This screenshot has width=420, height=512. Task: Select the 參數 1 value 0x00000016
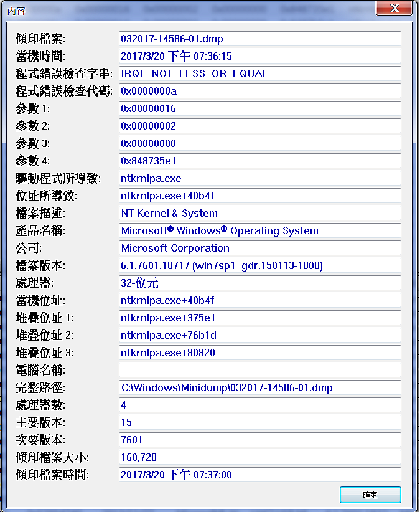click(x=260, y=108)
